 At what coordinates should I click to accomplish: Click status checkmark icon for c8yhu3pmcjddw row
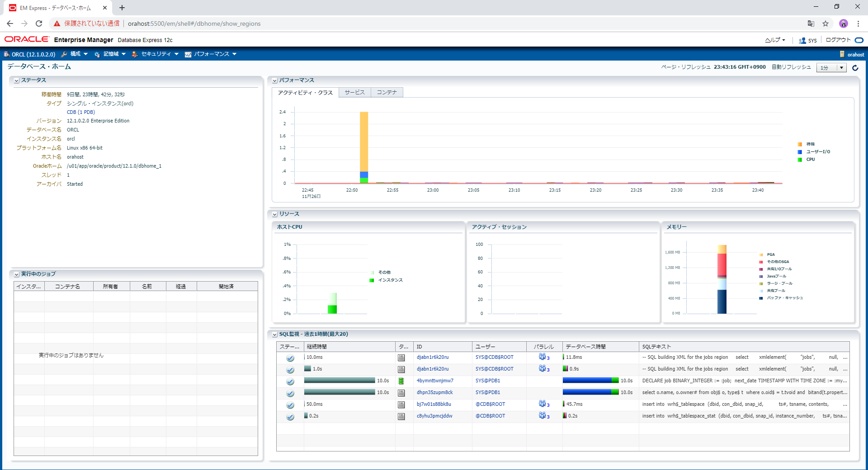click(x=290, y=417)
